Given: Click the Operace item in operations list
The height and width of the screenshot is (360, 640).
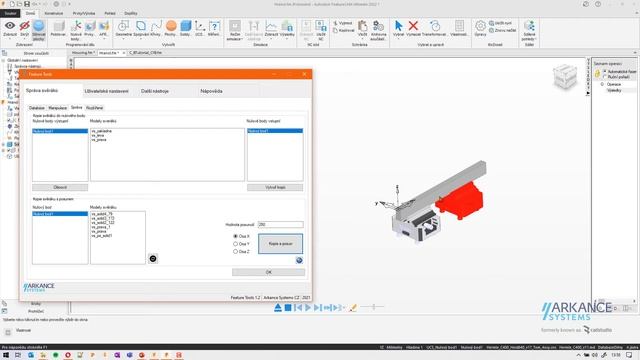Looking at the screenshot, I should pyautogui.click(x=613, y=84).
